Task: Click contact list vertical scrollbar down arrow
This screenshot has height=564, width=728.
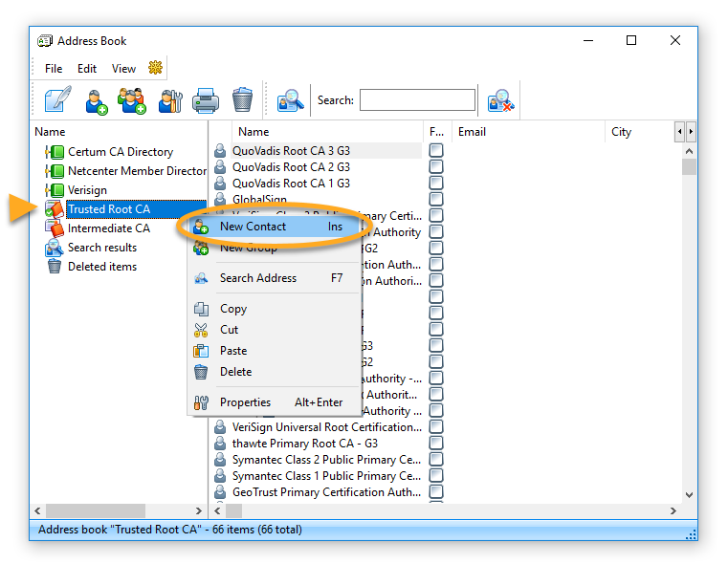Action: pos(689,495)
